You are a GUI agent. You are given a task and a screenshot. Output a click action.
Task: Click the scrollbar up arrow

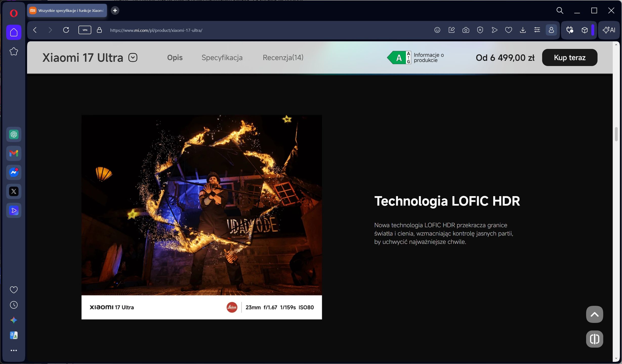616,45
